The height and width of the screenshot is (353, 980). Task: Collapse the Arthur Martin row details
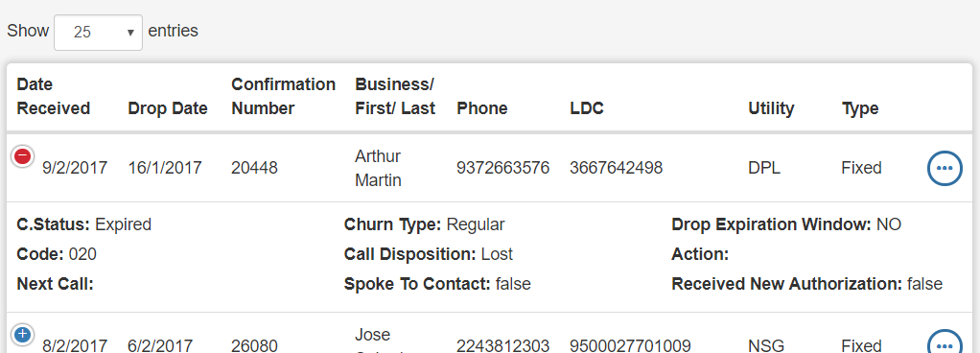[x=23, y=156]
